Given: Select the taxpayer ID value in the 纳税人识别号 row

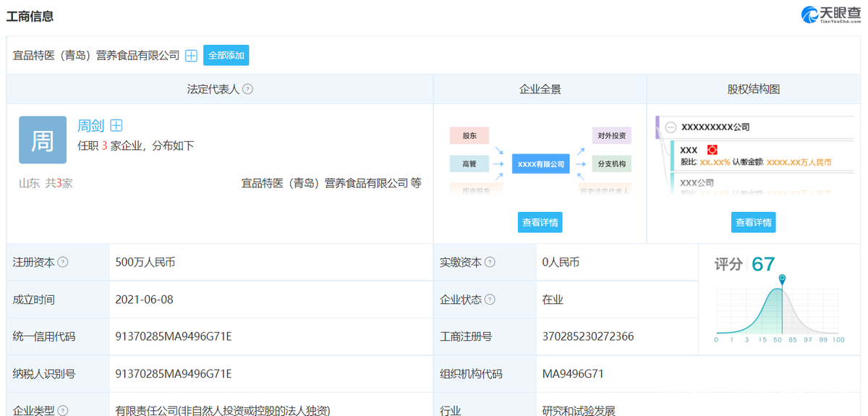Looking at the screenshot, I should pos(174,374).
